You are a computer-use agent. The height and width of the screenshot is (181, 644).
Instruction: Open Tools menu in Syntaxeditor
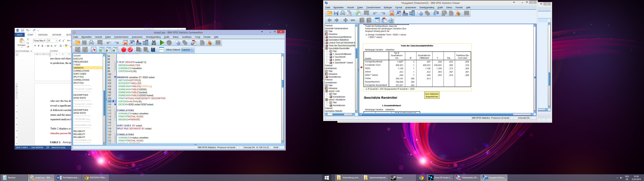[198, 37]
